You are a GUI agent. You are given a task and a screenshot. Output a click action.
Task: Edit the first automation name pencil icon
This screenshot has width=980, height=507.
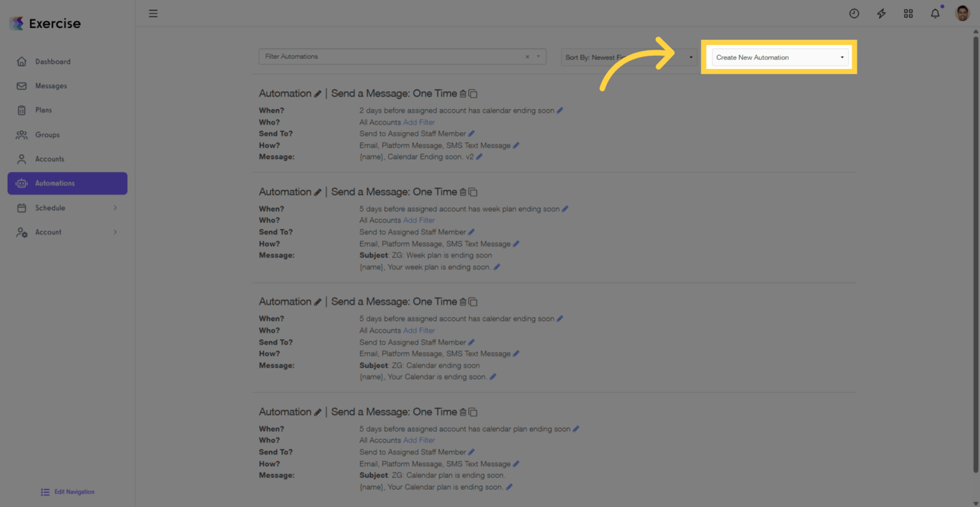click(318, 94)
